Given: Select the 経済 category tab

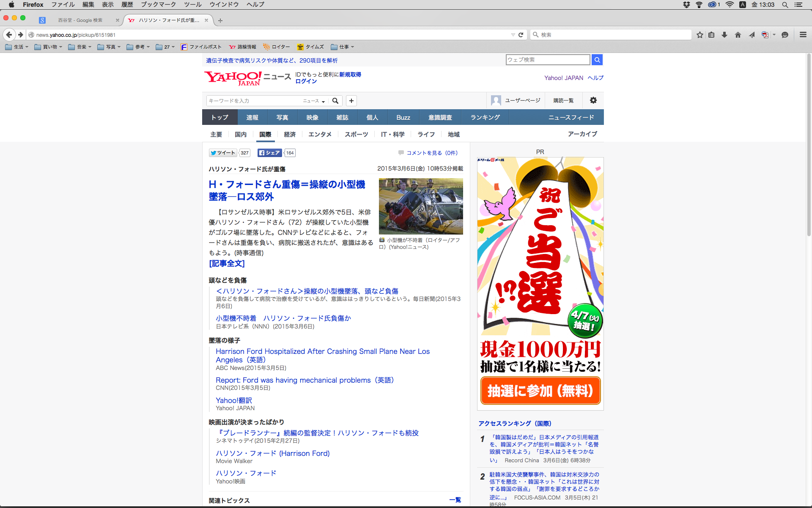Looking at the screenshot, I should pyautogui.click(x=290, y=134).
